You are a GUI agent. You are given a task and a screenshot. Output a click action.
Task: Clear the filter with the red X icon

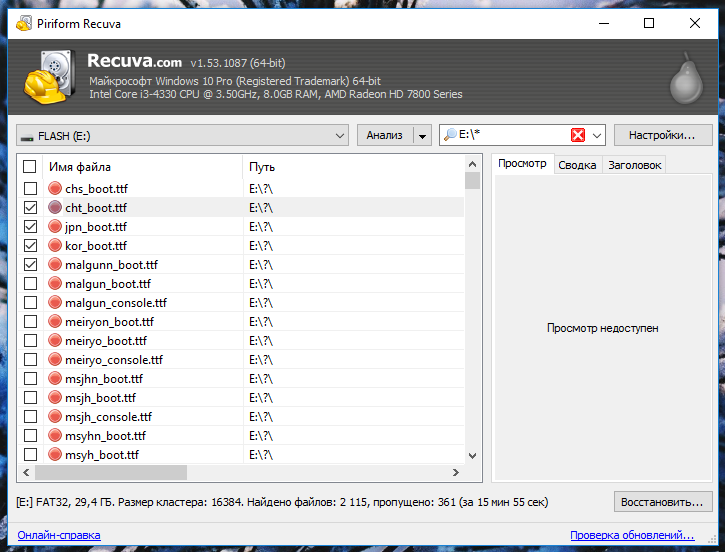tap(578, 135)
